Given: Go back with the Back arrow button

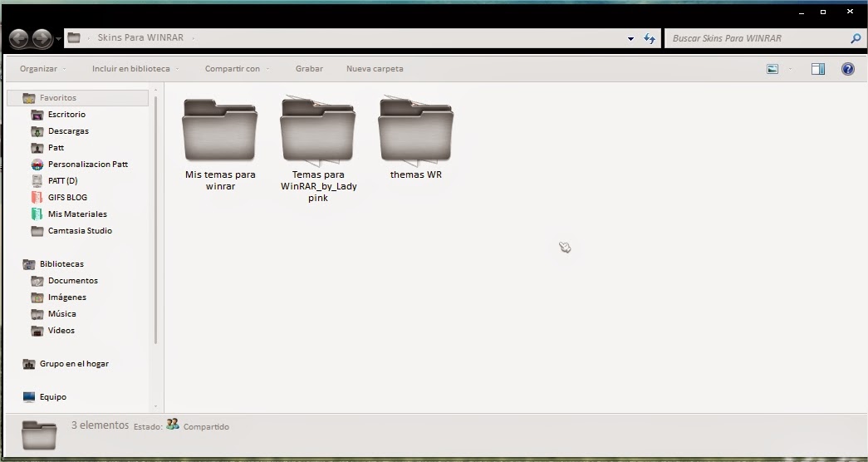Looking at the screenshot, I should point(18,38).
